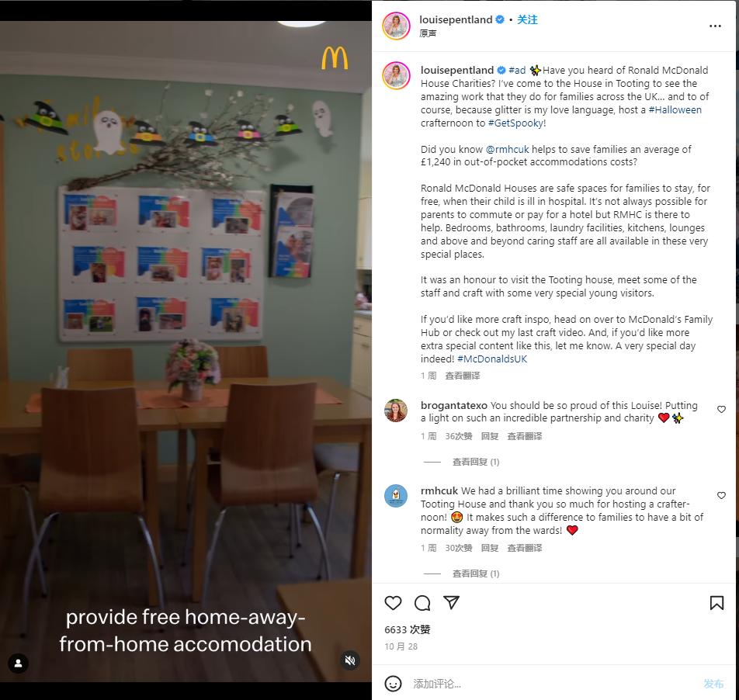Reply to rmhcuk's comment
This screenshot has height=700, width=739.
click(490, 548)
